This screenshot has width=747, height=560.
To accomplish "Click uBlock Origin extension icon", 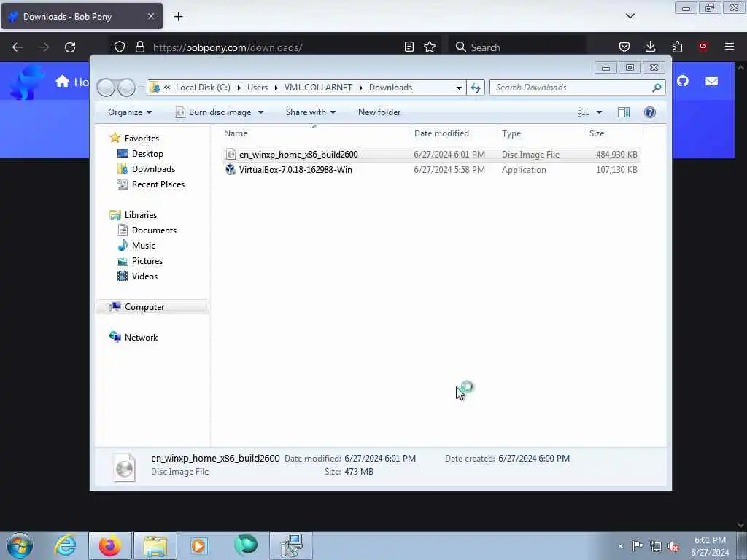I will point(703,47).
